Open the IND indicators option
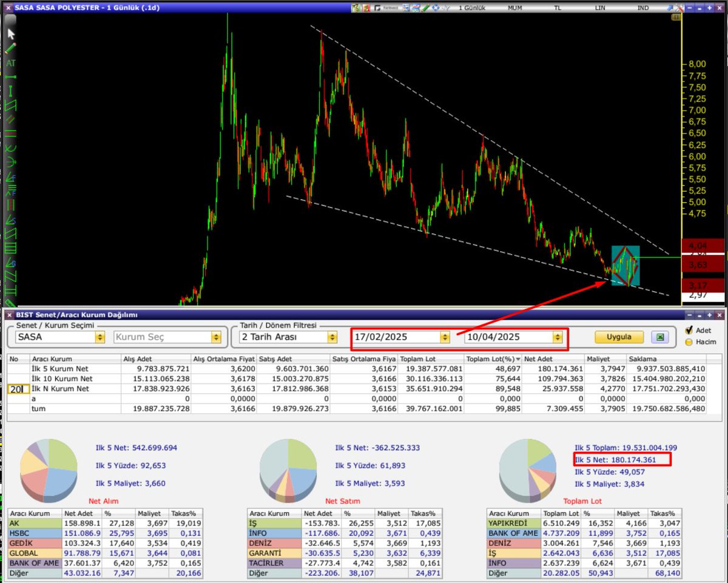The width and height of the screenshot is (728, 583). click(643, 8)
